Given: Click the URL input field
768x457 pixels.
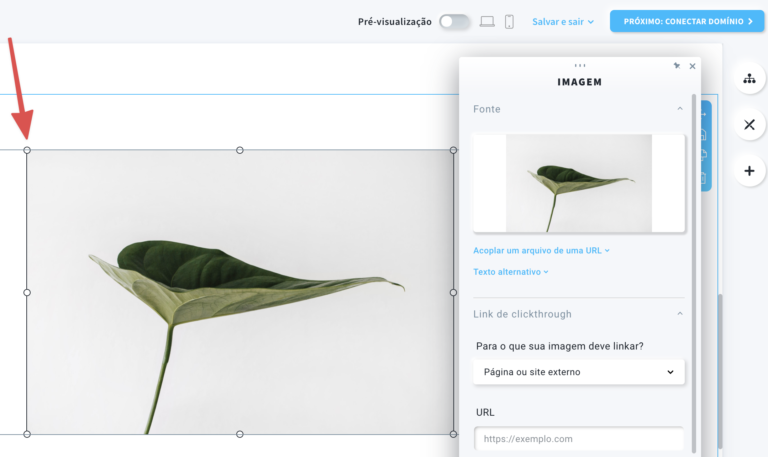Looking at the screenshot, I should [579, 439].
